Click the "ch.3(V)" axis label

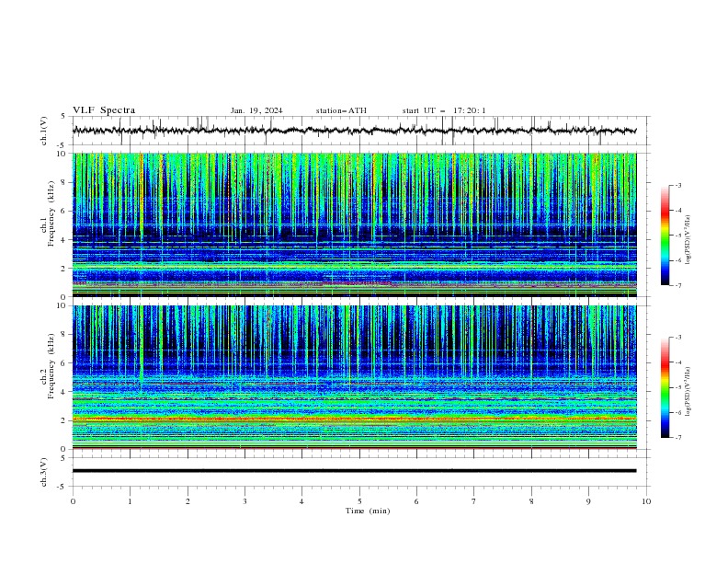tap(44, 472)
